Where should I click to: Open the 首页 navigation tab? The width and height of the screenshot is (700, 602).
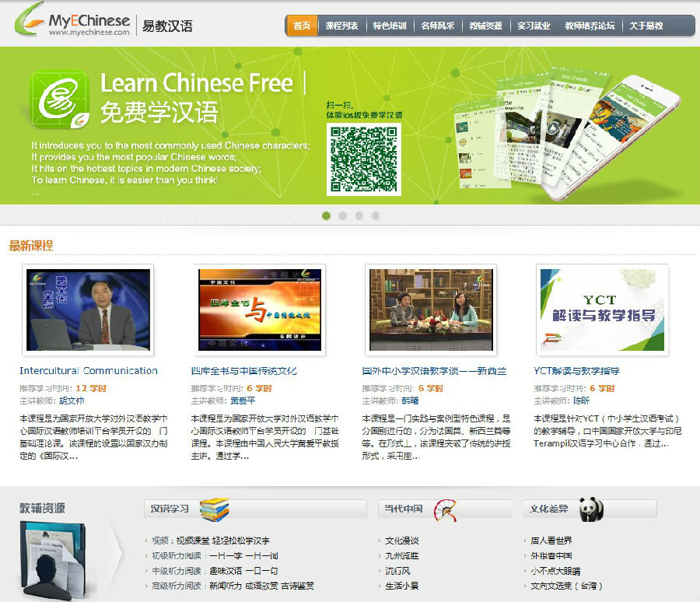tap(302, 26)
